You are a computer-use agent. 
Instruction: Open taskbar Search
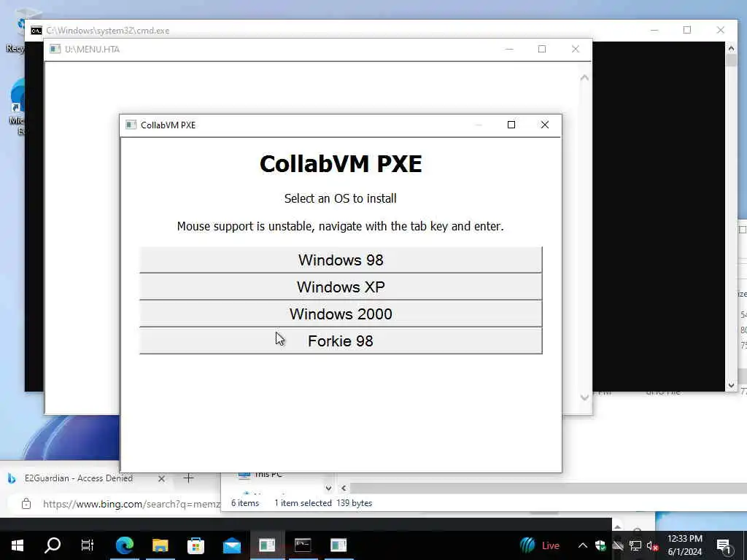point(53,545)
